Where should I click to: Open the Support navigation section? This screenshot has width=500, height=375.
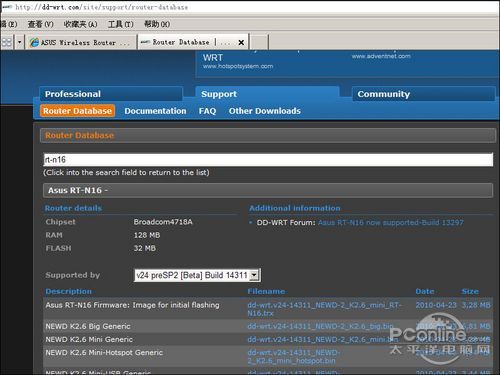(x=267, y=94)
